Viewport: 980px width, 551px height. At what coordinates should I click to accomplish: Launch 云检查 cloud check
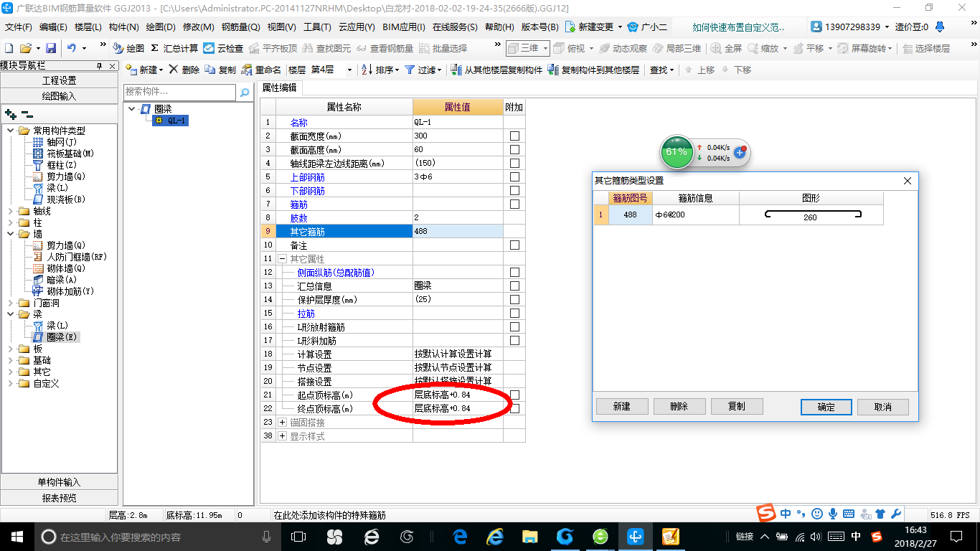(x=223, y=48)
